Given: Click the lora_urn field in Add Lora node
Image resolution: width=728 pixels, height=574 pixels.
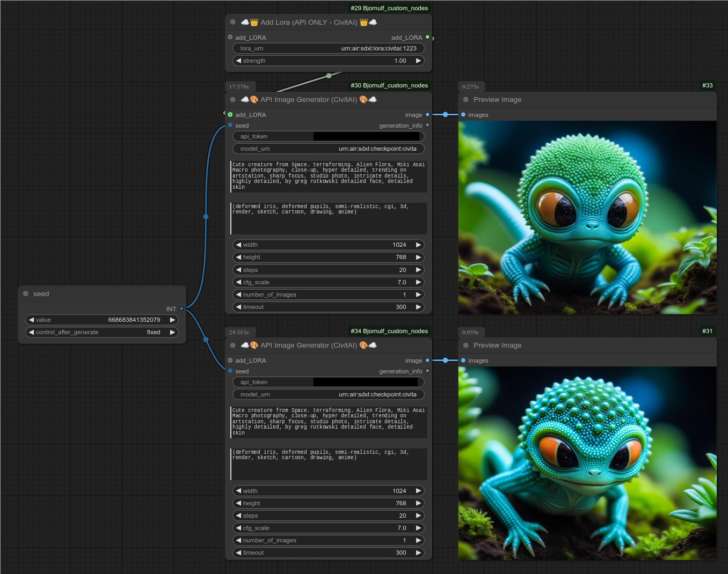Looking at the screenshot, I should click(328, 48).
